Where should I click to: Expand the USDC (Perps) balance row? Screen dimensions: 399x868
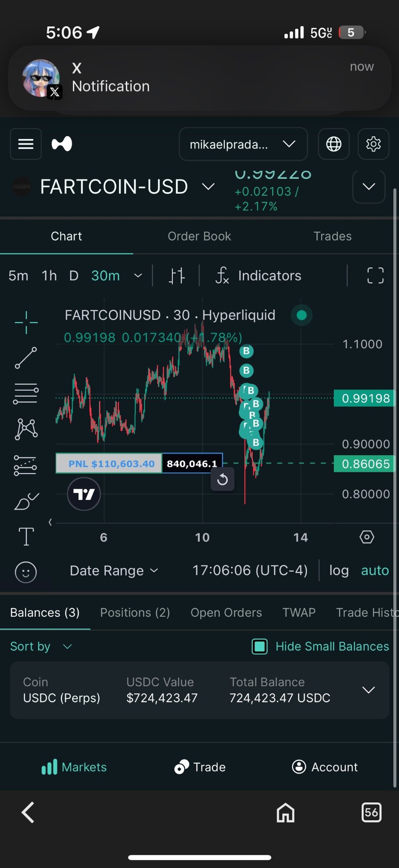pyautogui.click(x=368, y=690)
